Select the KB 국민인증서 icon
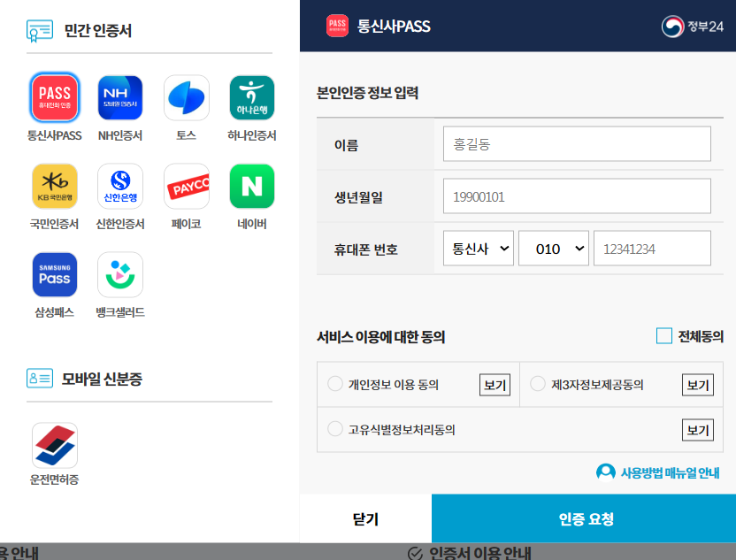This screenshot has height=560, width=736. (x=55, y=186)
